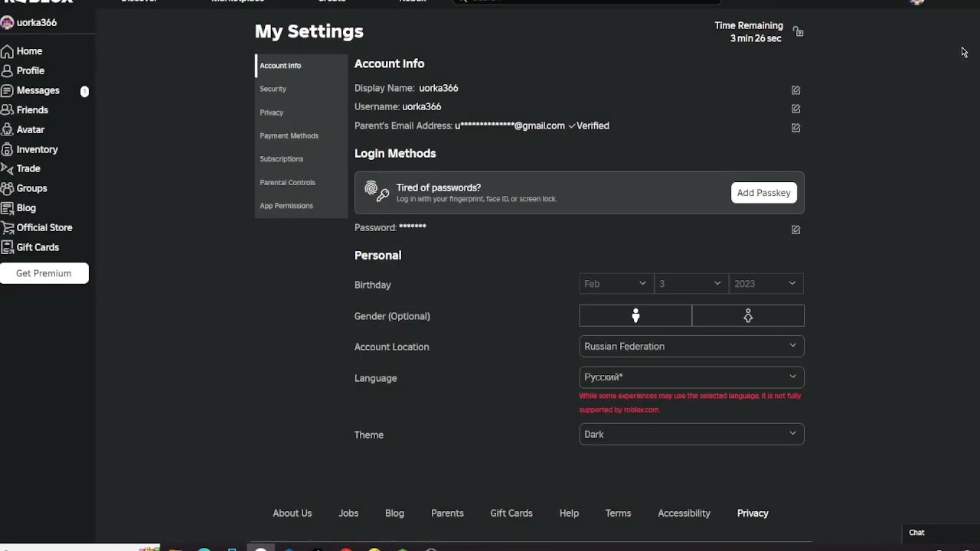
Task: Edit the Display Name with pencil icon
Action: [x=796, y=90]
